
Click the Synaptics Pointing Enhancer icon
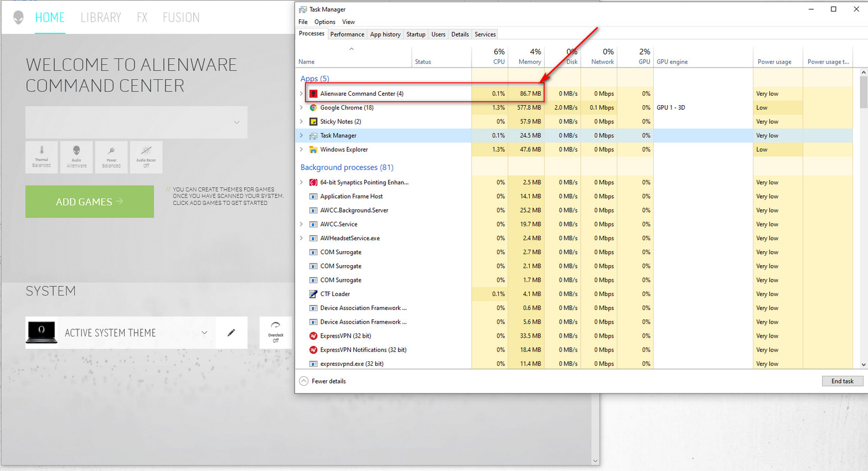pyautogui.click(x=313, y=182)
